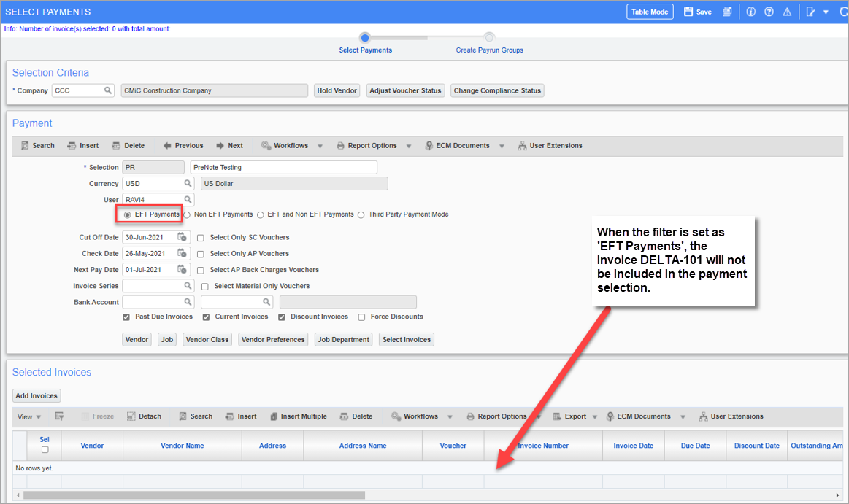Uncheck the Past Due Invoices checkbox

pyautogui.click(x=126, y=317)
